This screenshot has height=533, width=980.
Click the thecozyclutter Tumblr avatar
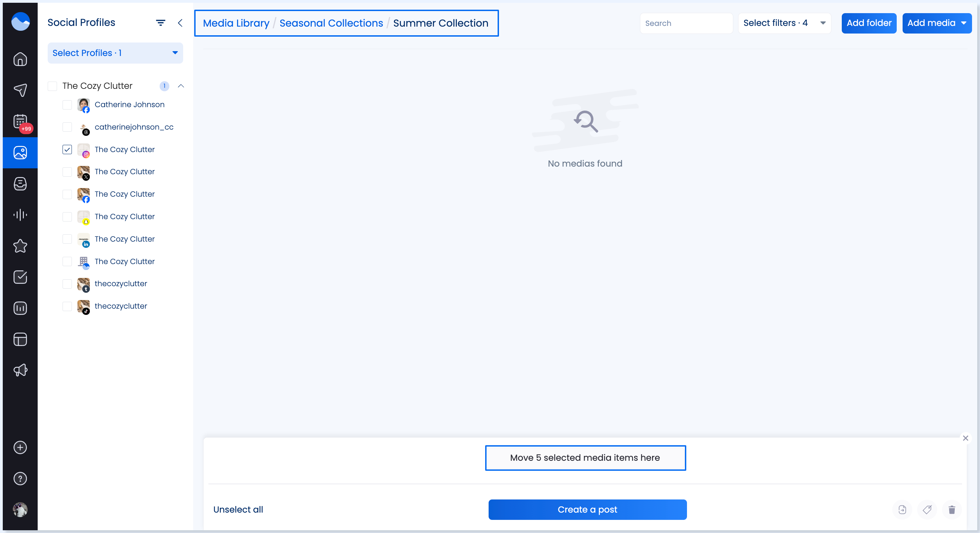83,284
